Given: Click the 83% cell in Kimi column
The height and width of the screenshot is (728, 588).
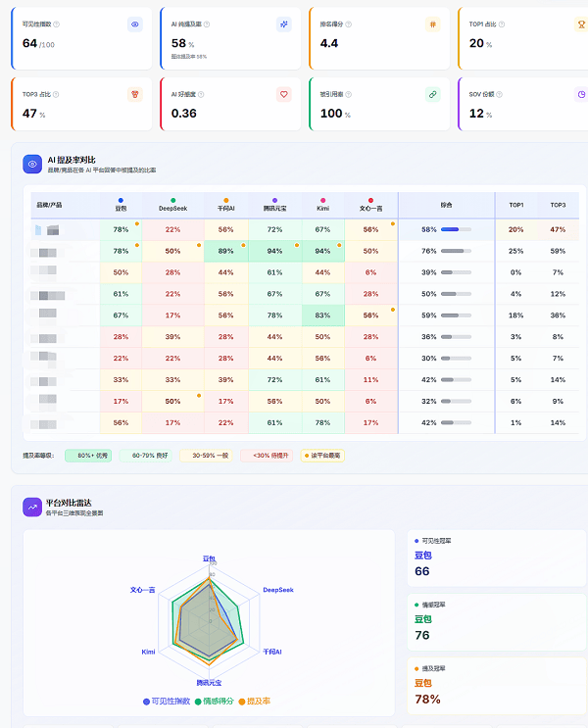Looking at the screenshot, I should pyautogui.click(x=322, y=315).
